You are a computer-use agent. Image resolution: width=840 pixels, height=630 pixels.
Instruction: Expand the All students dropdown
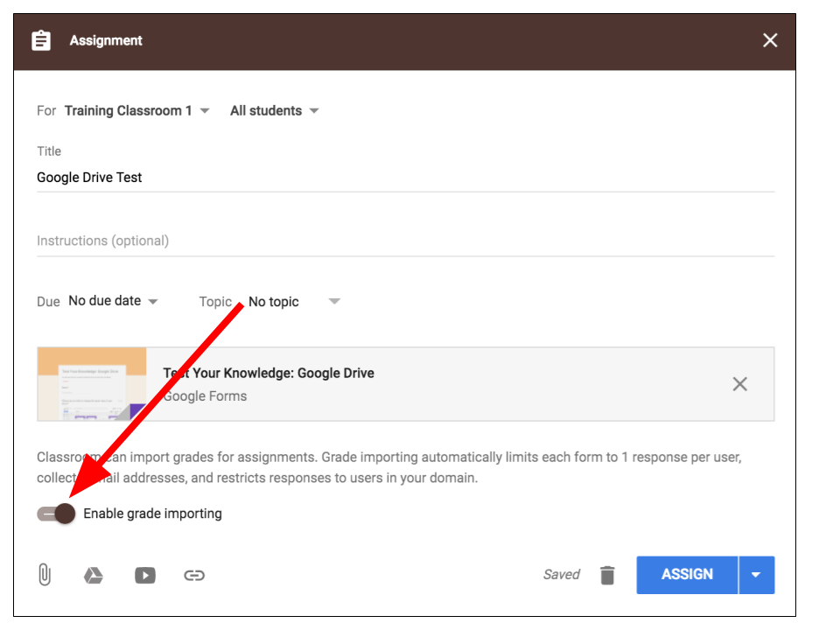pyautogui.click(x=274, y=111)
